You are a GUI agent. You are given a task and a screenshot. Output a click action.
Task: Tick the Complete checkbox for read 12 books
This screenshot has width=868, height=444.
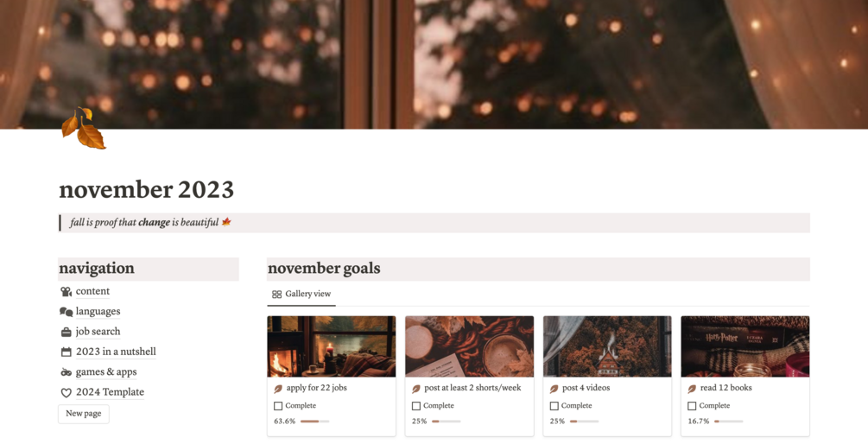tap(692, 406)
